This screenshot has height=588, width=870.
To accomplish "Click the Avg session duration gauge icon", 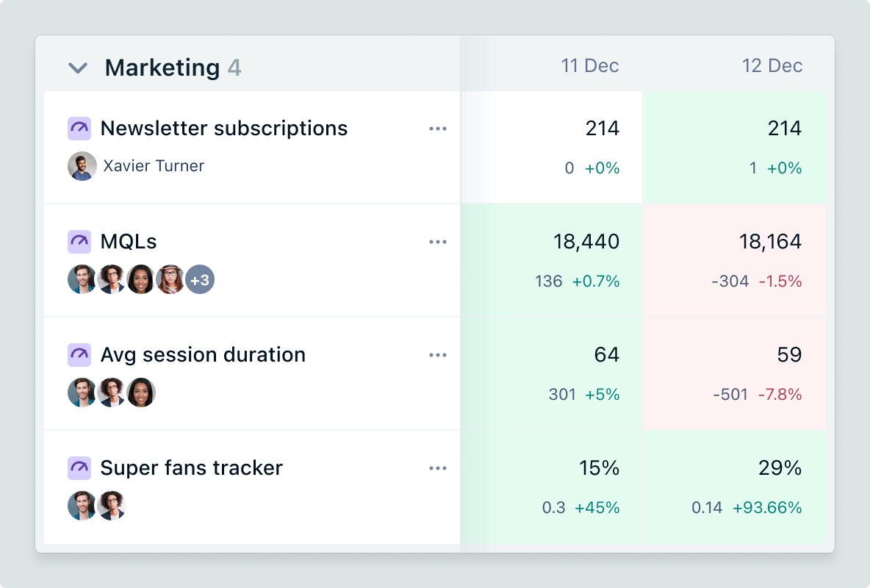I will [x=79, y=355].
